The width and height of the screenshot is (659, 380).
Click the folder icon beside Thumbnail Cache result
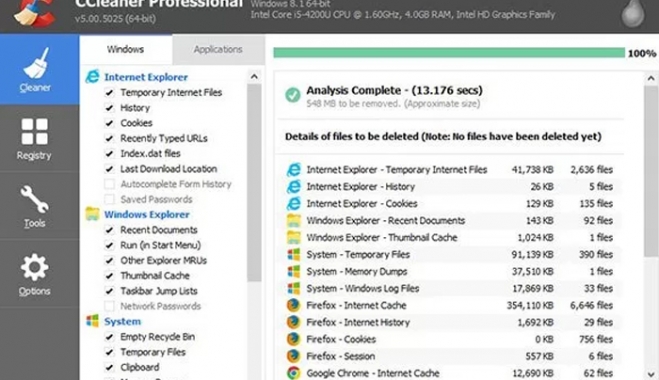coord(294,237)
